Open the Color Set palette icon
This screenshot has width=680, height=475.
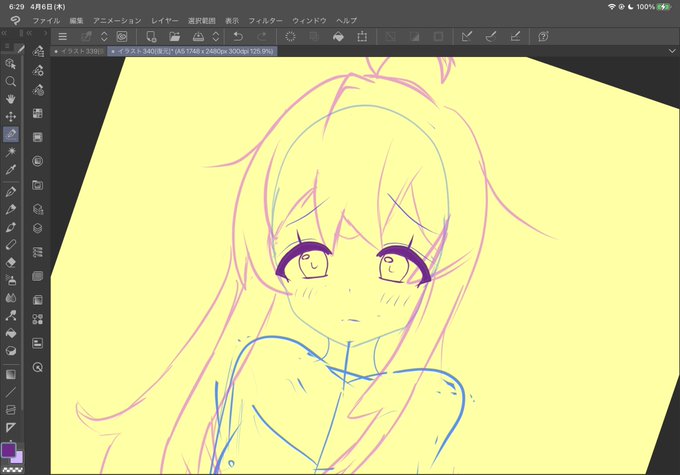tap(38, 114)
